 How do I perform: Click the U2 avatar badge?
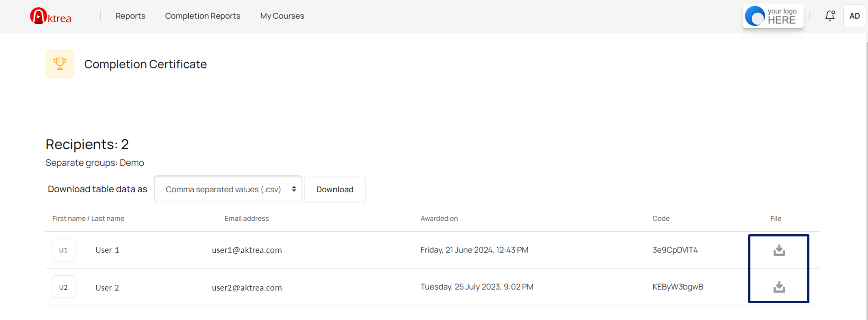(63, 287)
